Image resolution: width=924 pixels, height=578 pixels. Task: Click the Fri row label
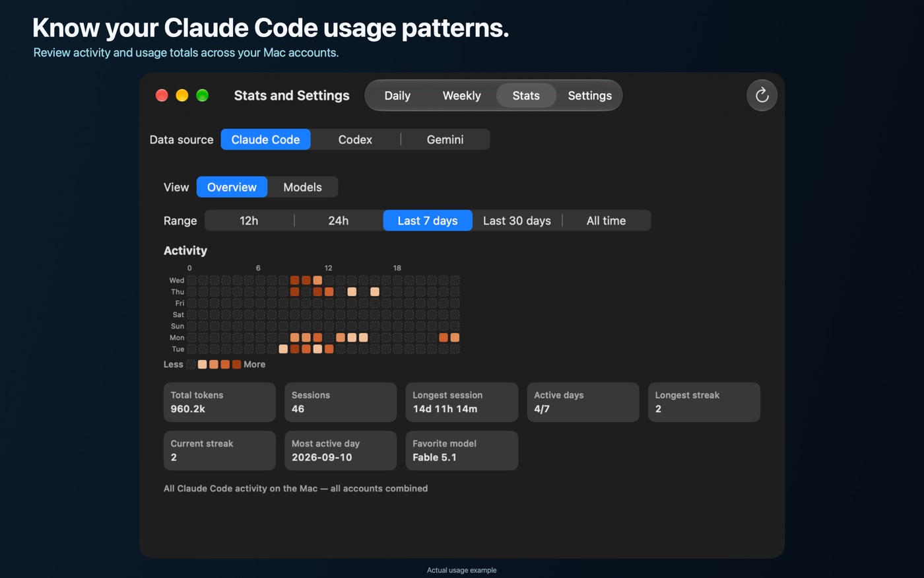coord(180,303)
